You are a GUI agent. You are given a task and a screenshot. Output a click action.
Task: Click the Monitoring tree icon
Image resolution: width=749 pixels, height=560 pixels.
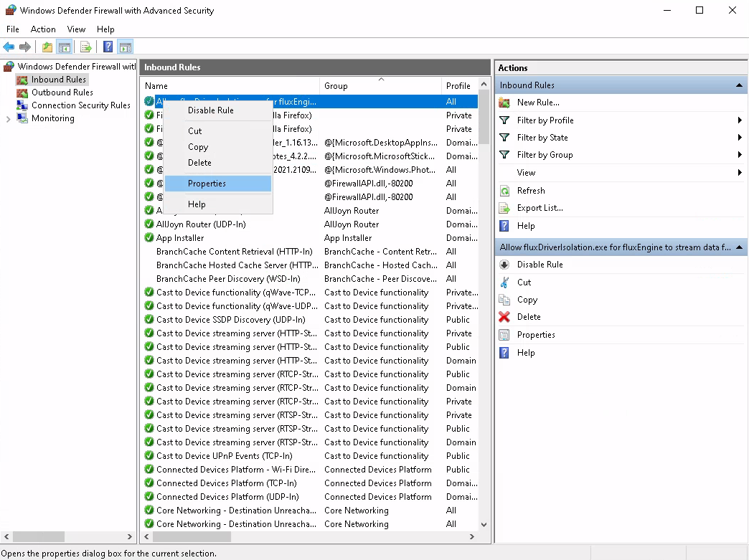coord(22,118)
